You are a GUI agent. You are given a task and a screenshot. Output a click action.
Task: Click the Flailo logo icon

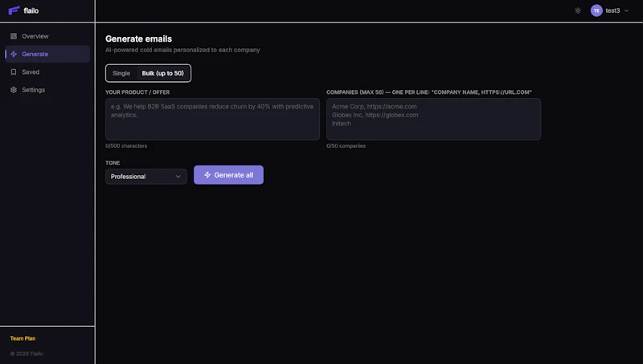click(x=14, y=10)
